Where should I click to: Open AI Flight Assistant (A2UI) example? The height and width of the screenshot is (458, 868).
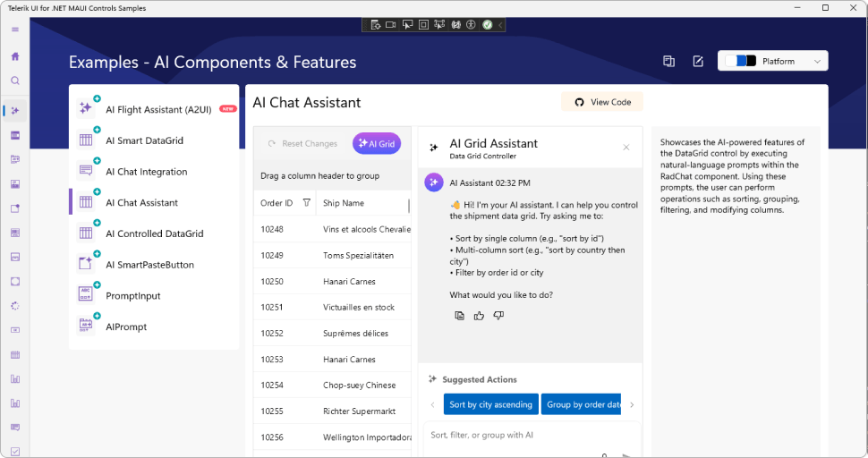coord(155,109)
